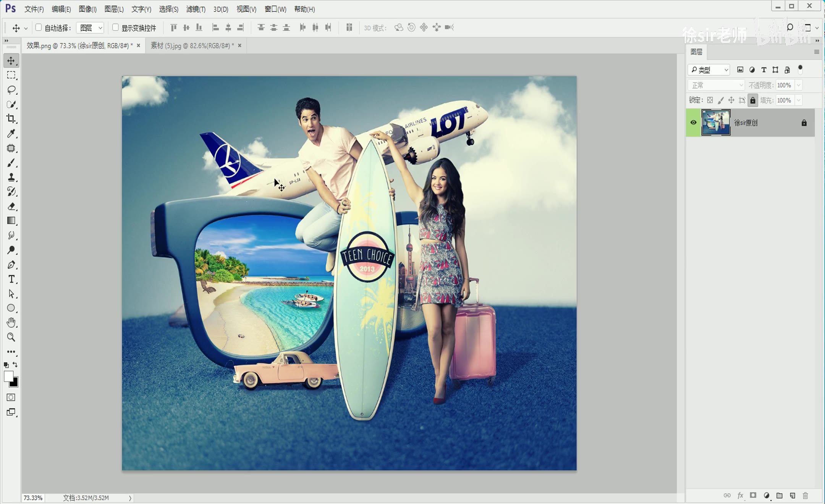This screenshot has width=825, height=504.
Task: Select the Crop tool
Action: pos(11,119)
